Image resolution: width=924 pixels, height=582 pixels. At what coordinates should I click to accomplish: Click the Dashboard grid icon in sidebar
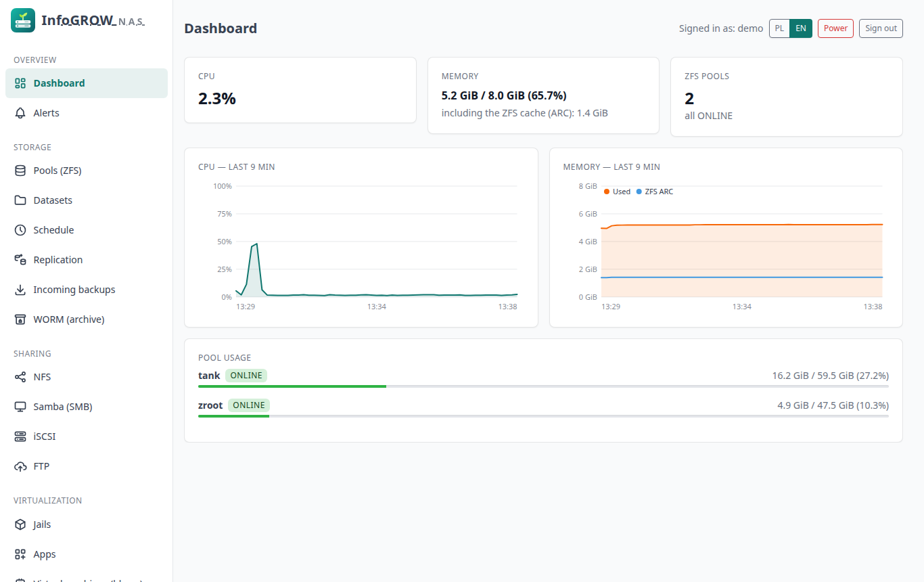[x=20, y=83]
